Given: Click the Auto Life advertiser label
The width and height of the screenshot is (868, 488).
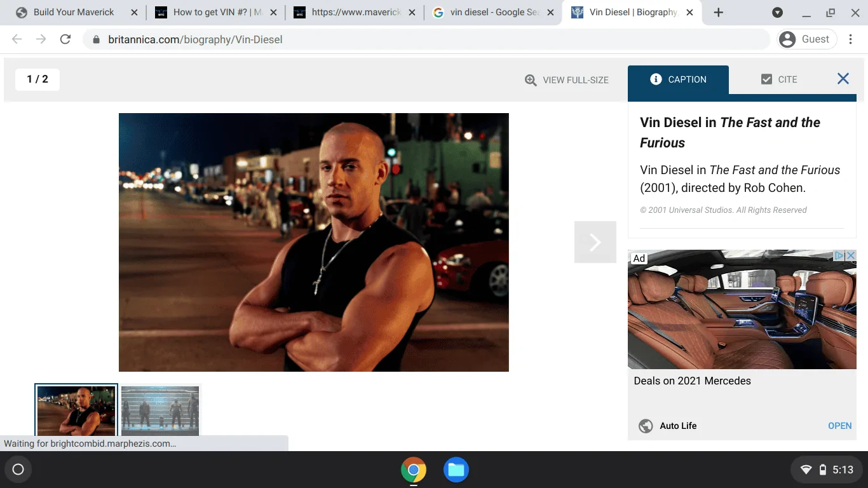Looking at the screenshot, I should [x=678, y=426].
